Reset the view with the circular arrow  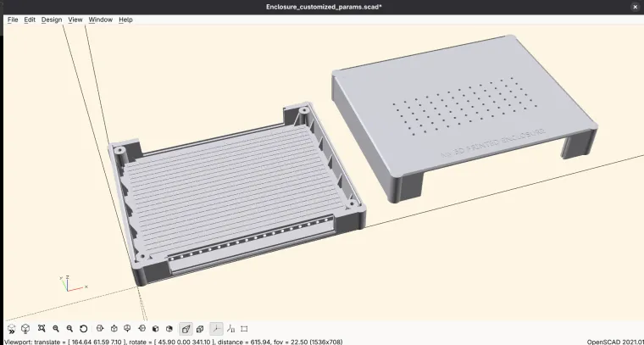(x=83, y=329)
